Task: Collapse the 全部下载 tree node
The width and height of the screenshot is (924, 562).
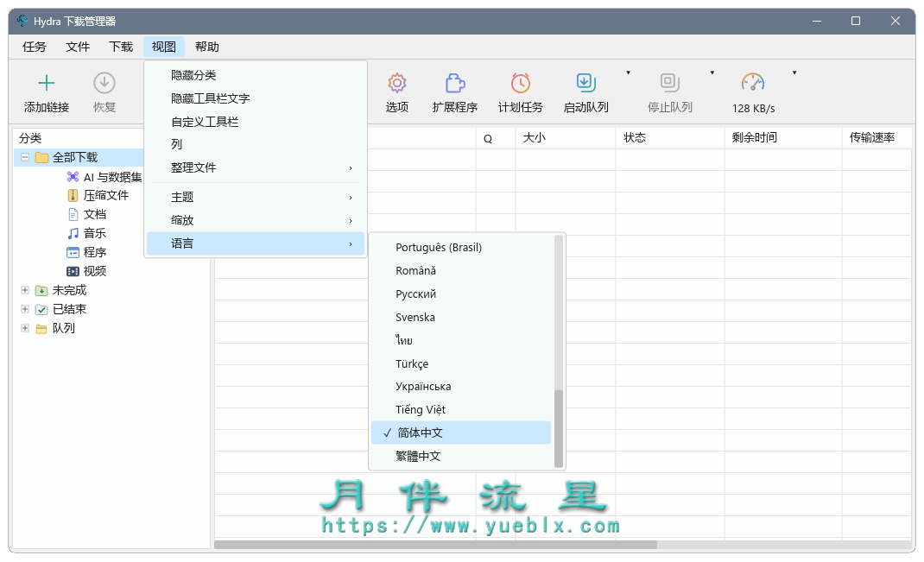Action: click(x=25, y=157)
